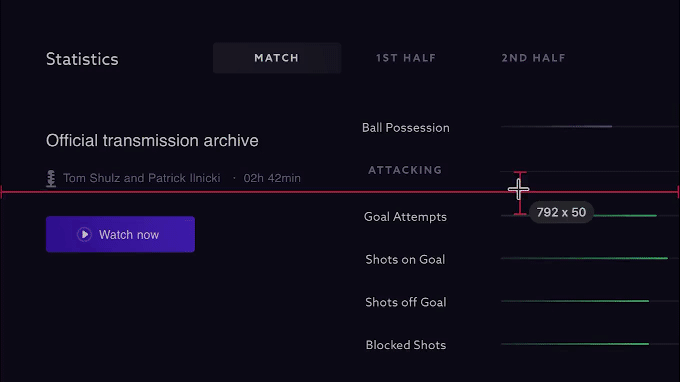The image size is (680, 382).
Task: Click the 02h 42min duration label
Action: coord(272,178)
